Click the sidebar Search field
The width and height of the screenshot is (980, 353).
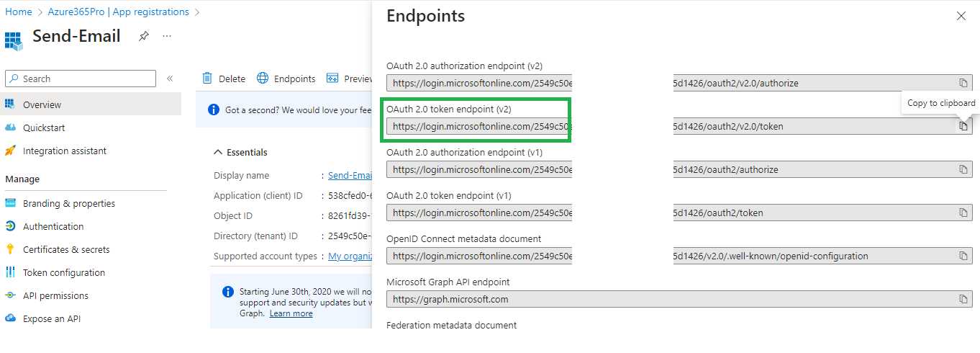point(81,79)
